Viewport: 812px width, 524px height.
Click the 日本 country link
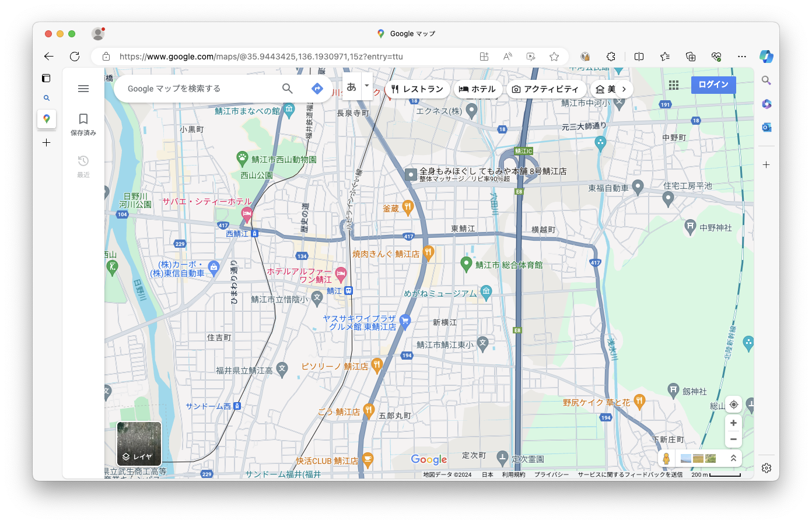click(x=487, y=474)
